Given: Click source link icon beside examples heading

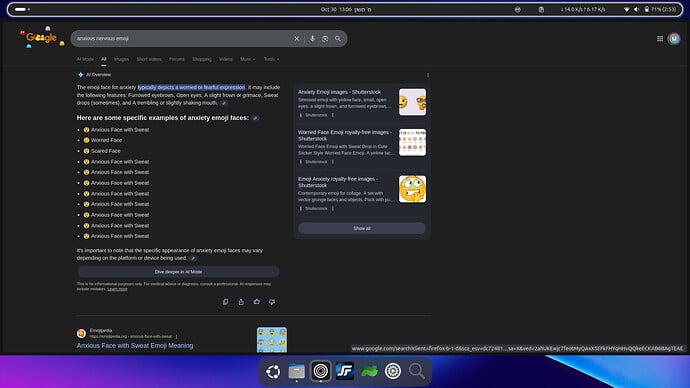Looking at the screenshot, I should pos(255,118).
